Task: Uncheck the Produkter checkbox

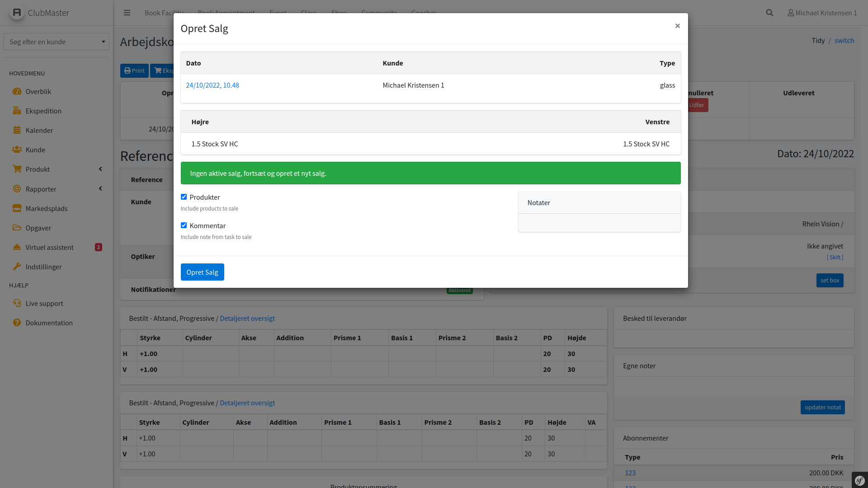Action: pos(184,197)
